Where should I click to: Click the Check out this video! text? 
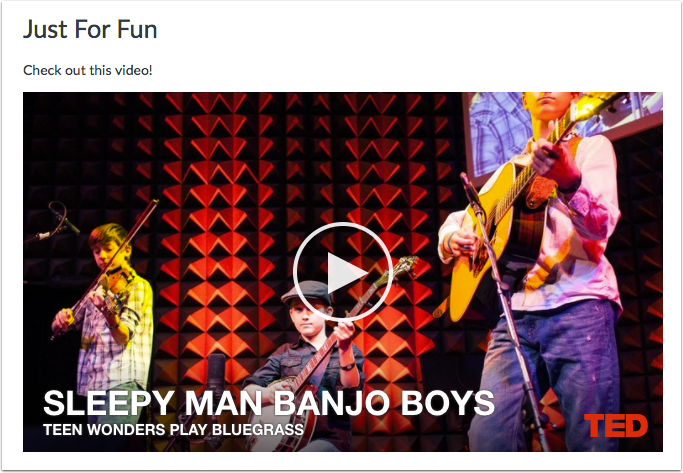pyautogui.click(x=88, y=70)
